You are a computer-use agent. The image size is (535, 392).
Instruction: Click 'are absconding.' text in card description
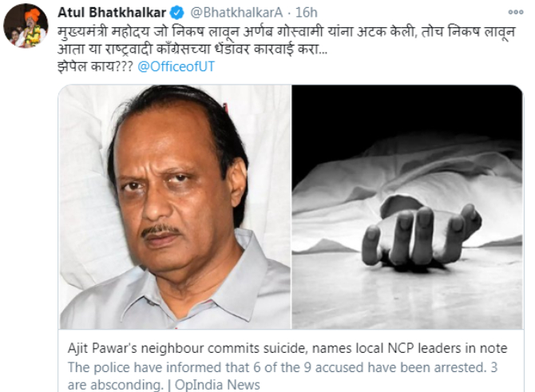pos(116,385)
